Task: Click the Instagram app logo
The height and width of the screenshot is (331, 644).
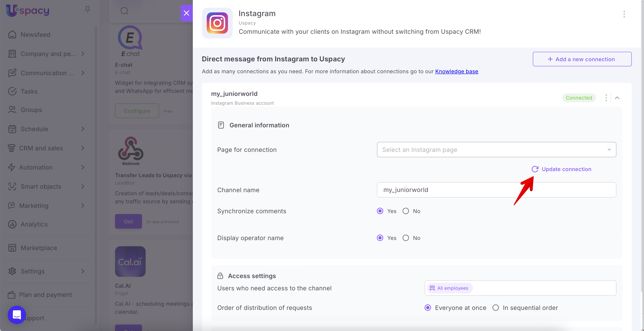Action: point(217,23)
